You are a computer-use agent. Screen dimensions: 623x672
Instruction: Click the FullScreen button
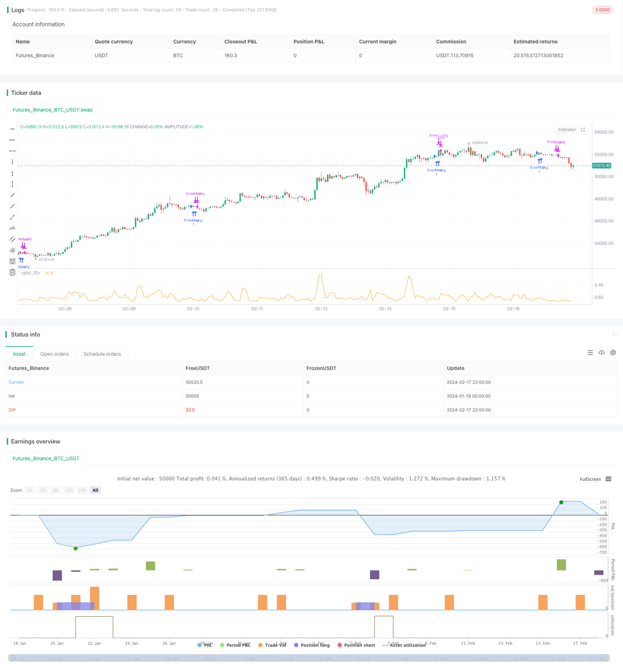(590, 479)
